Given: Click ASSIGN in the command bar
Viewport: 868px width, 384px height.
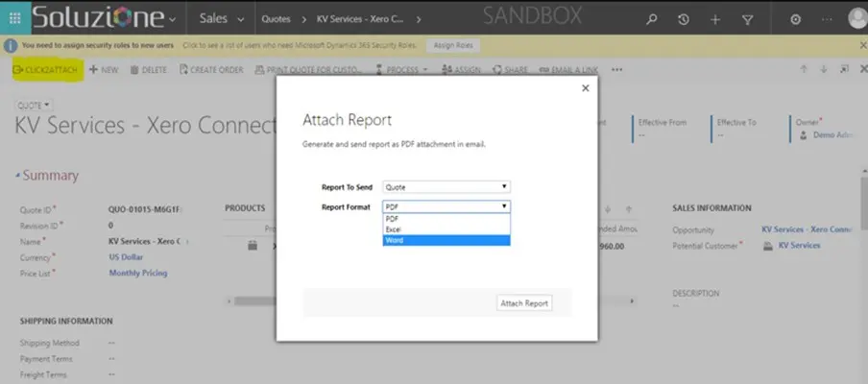Looking at the screenshot, I should coord(461,70).
